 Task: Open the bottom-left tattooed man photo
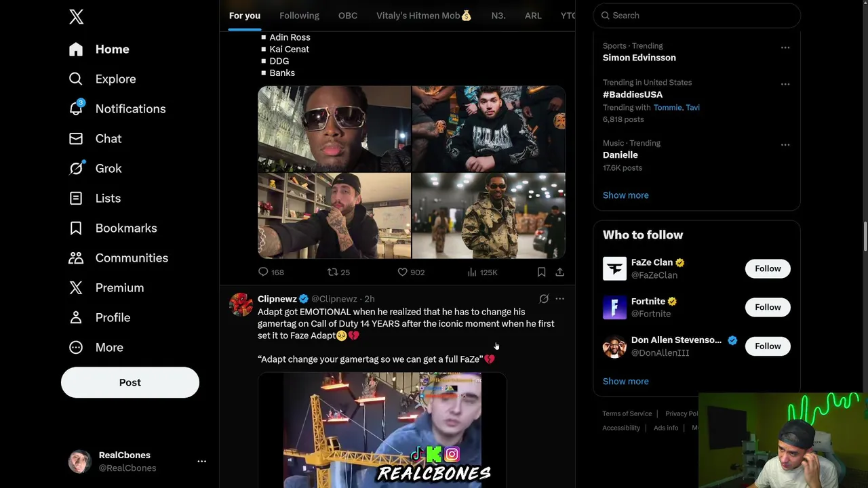tap(334, 216)
